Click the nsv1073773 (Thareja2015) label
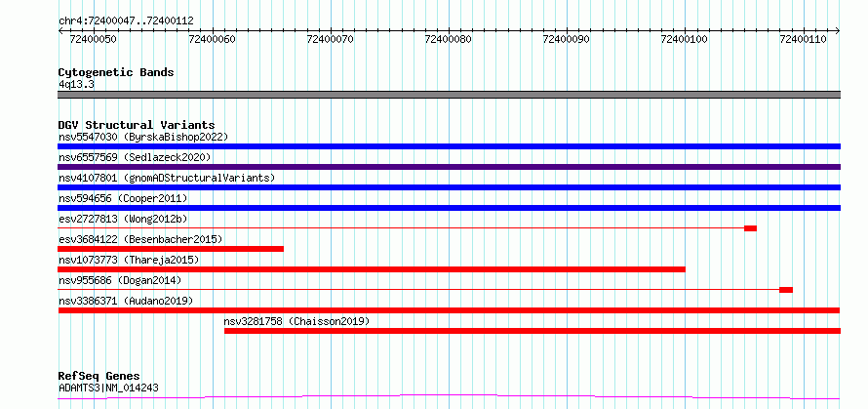Screen dimensions: 868x409 pos(129,260)
